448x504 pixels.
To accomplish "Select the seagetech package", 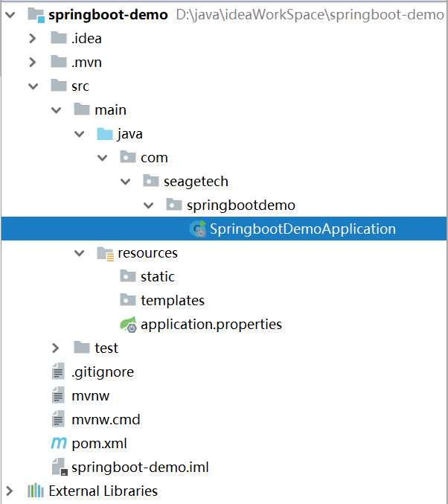I will click(186, 182).
